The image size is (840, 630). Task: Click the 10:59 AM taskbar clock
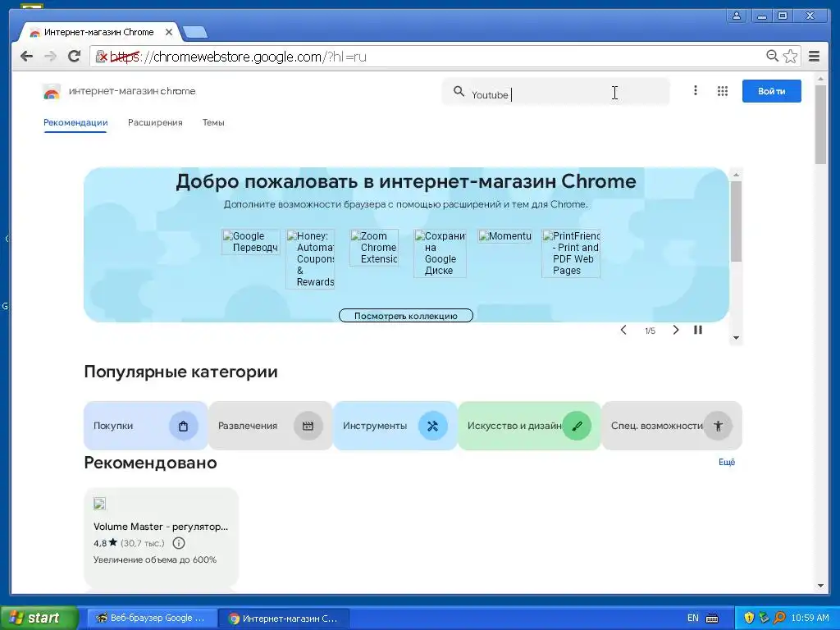click(x=810, y=619)
